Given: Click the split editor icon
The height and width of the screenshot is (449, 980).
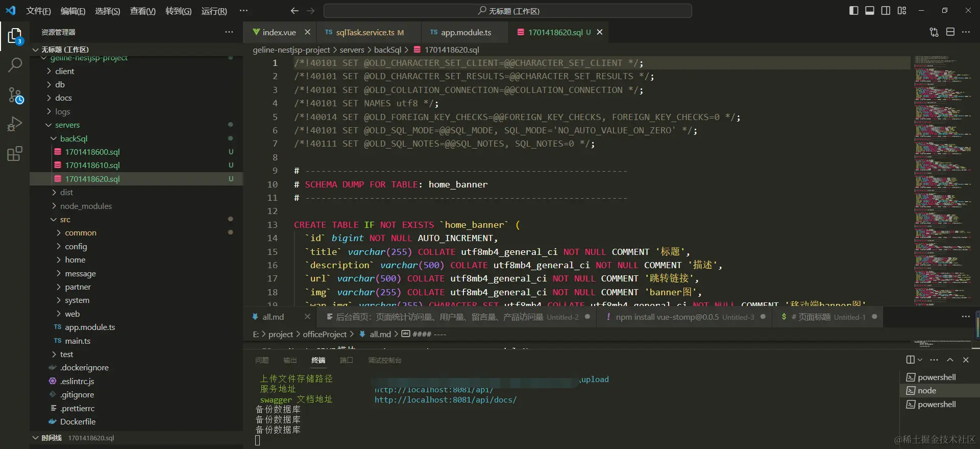Looking at the screenshot, I should 950,32.
